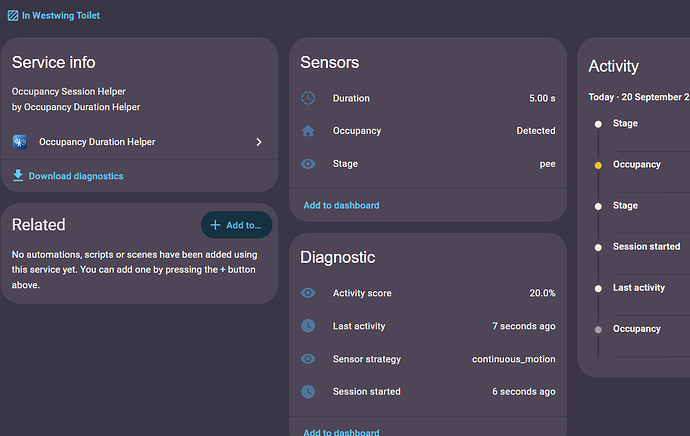This screenshot has height=436, width=690.
Task: Click the 7 seconds ago value
Action: coord(524,326)
